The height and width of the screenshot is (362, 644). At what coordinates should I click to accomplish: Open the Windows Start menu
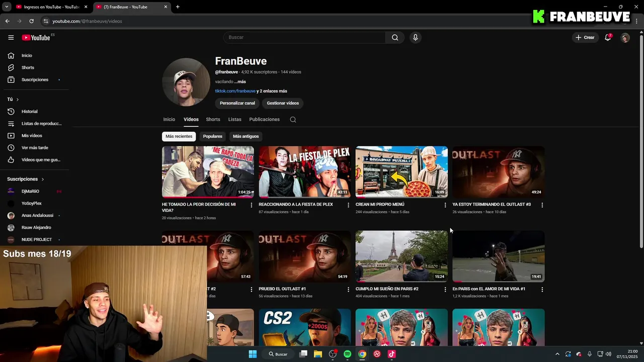click(x=253, y=354)
